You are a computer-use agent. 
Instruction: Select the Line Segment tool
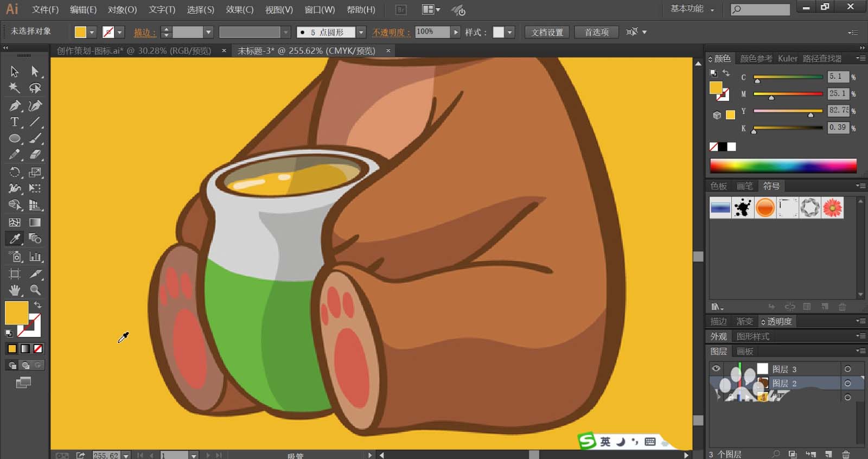click(x=35, y=122)
